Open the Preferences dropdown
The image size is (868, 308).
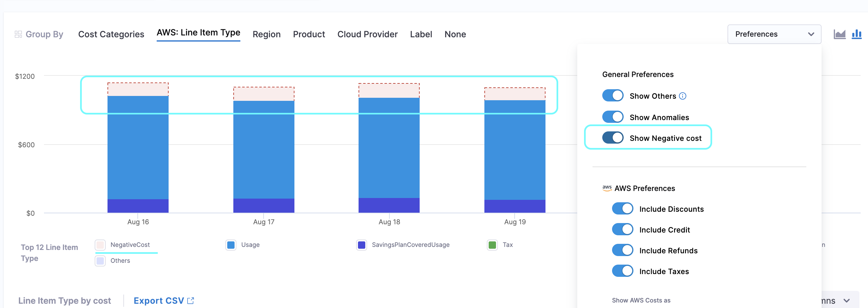774,34
